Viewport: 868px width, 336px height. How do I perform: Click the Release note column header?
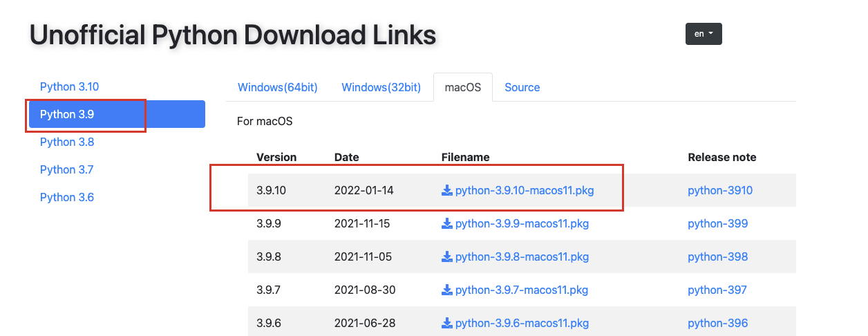coord(722,157)
